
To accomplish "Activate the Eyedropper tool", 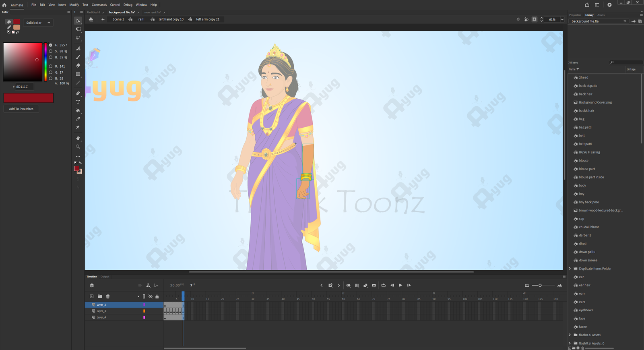I will pyautogui.click(x=78, y=119).
